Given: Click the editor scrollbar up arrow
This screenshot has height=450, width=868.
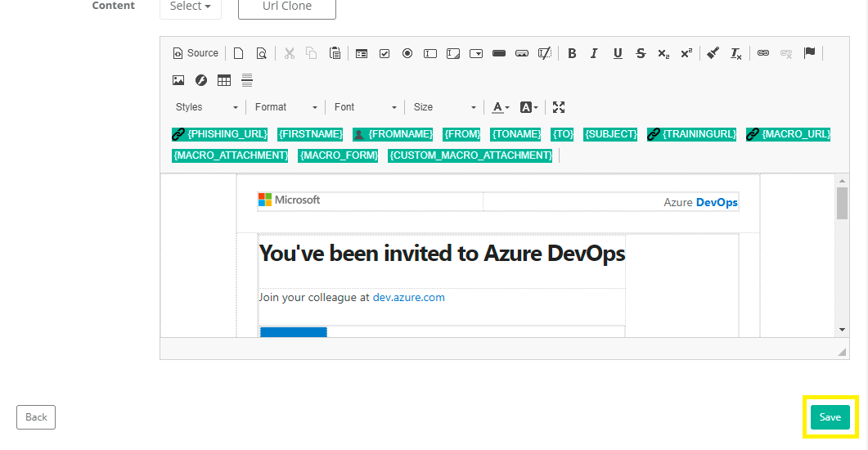Looking at the screenshot, I should pyautogui.click(x=842, y=181).
